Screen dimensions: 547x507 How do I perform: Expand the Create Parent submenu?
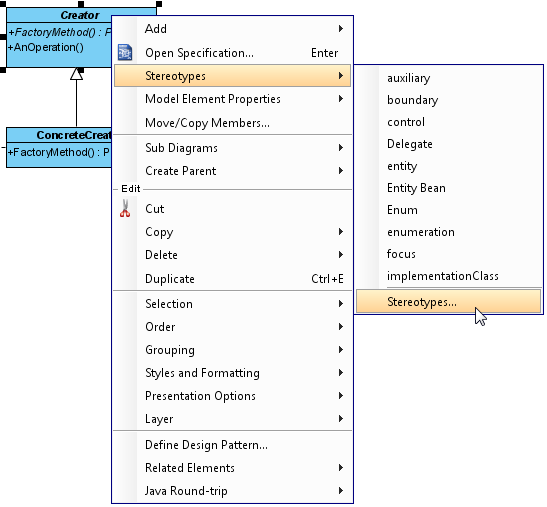coord(232,171)
